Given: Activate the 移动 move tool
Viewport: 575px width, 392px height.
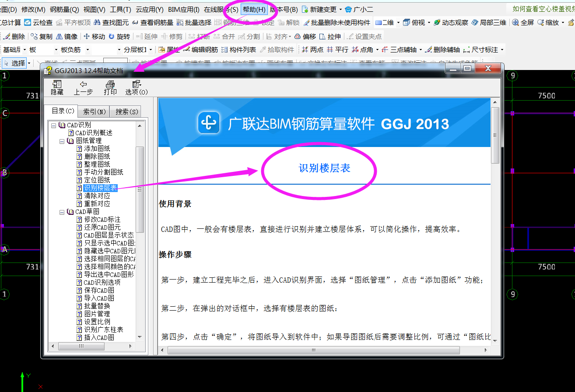Looking at the screenshot, I should pos(94,37).
